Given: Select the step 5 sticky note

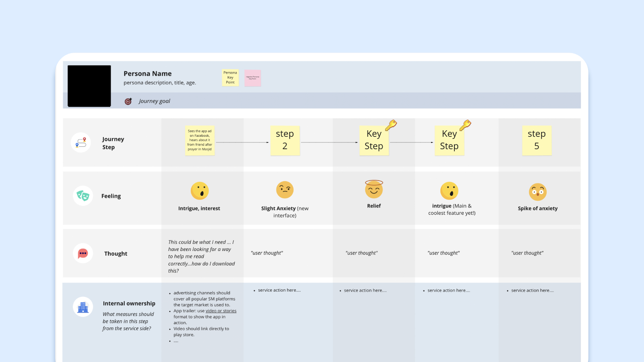Looking at the screenshot, I should pyautogui.click(x=537, y=140).
